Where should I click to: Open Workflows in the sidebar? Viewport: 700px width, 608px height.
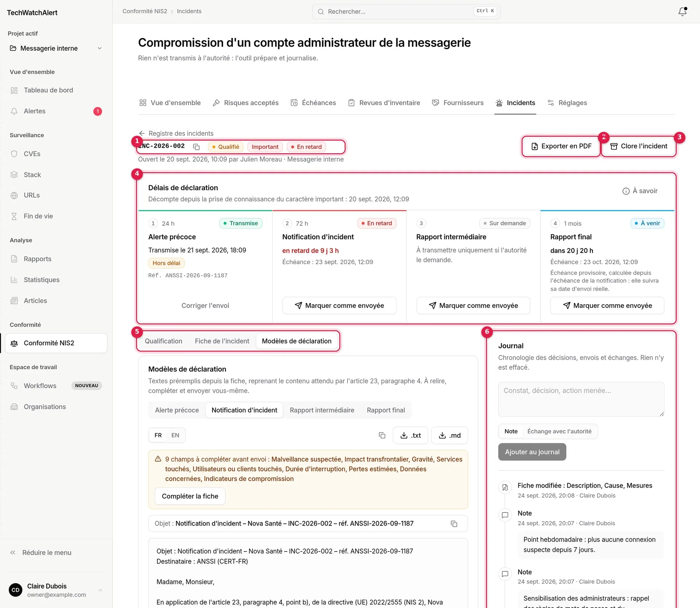[x=56, y=386]
